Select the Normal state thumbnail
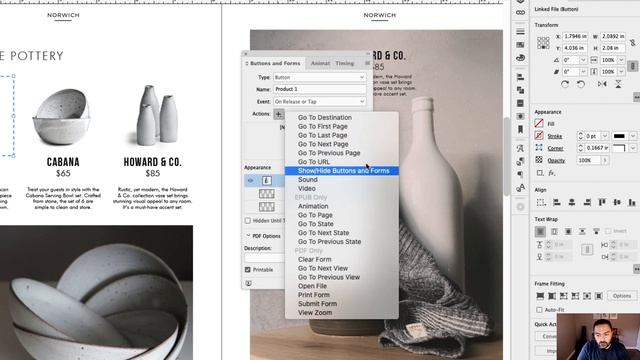This screenshot has width=640, height=360. (267, 180)
